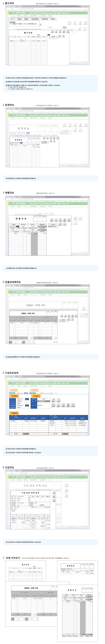The height and width of the screenshot is (644, 105).
Task: Click 등록하기 pencil icon in 지급전표입력 form
Action: coord(53,400)
